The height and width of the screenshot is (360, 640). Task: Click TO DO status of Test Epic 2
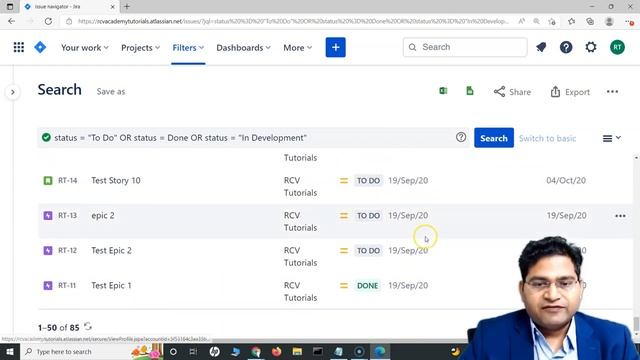coord(368,251)
